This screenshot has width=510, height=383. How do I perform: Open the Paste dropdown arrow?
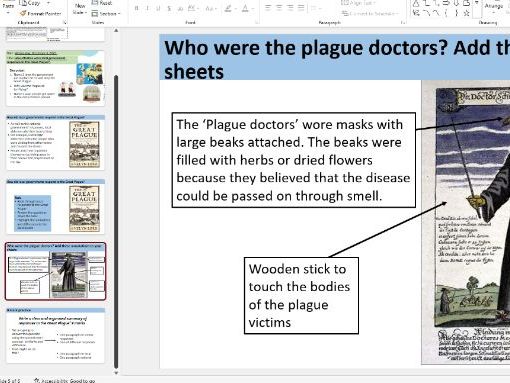click(x=8, y=13)
